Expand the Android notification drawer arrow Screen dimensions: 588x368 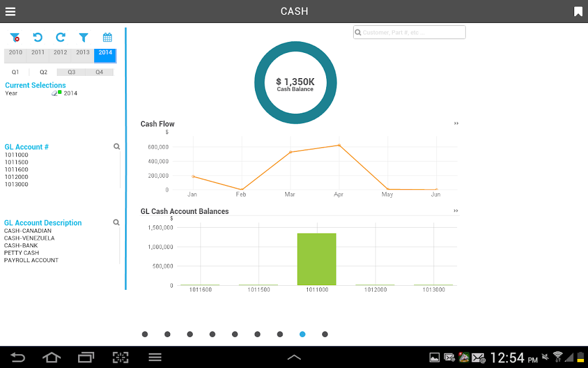click(x=294, y=357)
